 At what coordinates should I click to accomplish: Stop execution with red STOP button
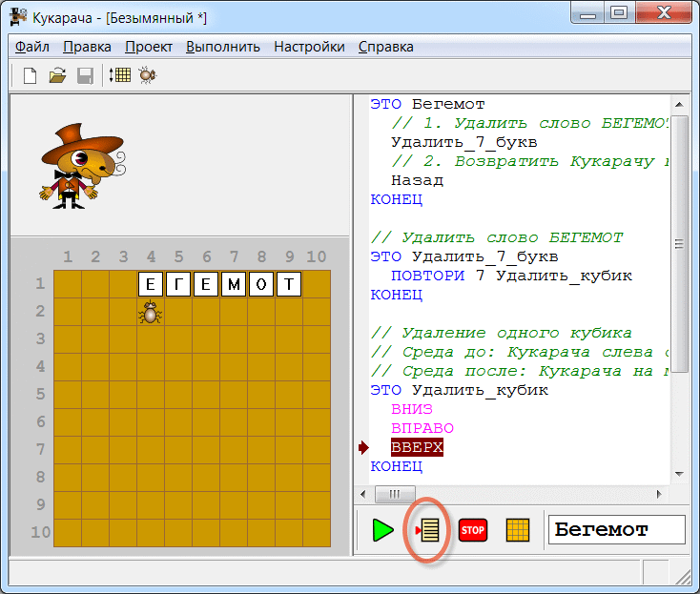coord(473,530)
